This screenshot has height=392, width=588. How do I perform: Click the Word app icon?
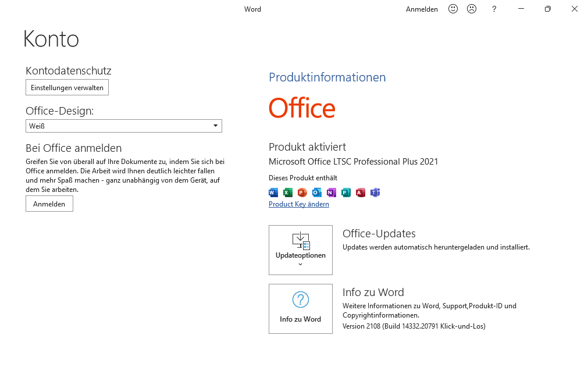(273, 193)
